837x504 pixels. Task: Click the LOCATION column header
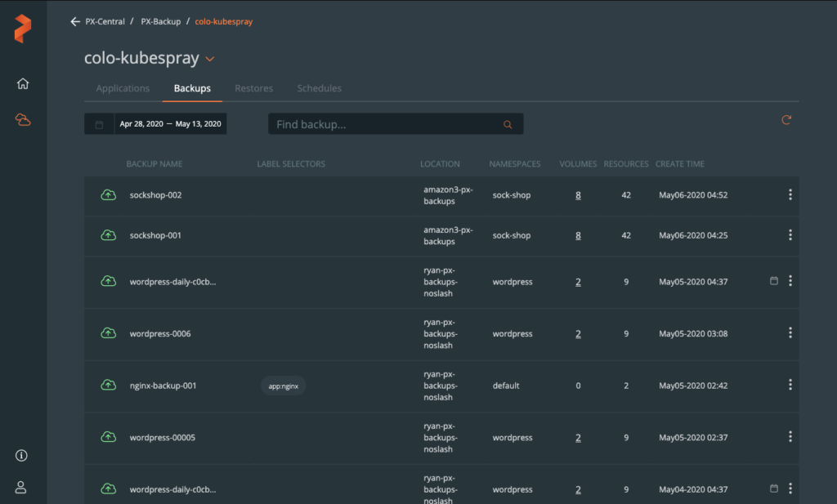pyautogui.click(x=440, y=164)
